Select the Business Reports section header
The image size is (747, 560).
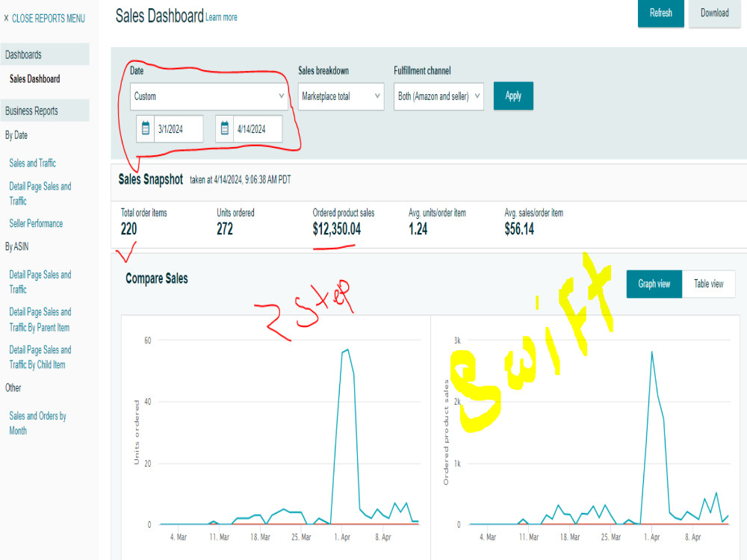(x=45, y=111)
